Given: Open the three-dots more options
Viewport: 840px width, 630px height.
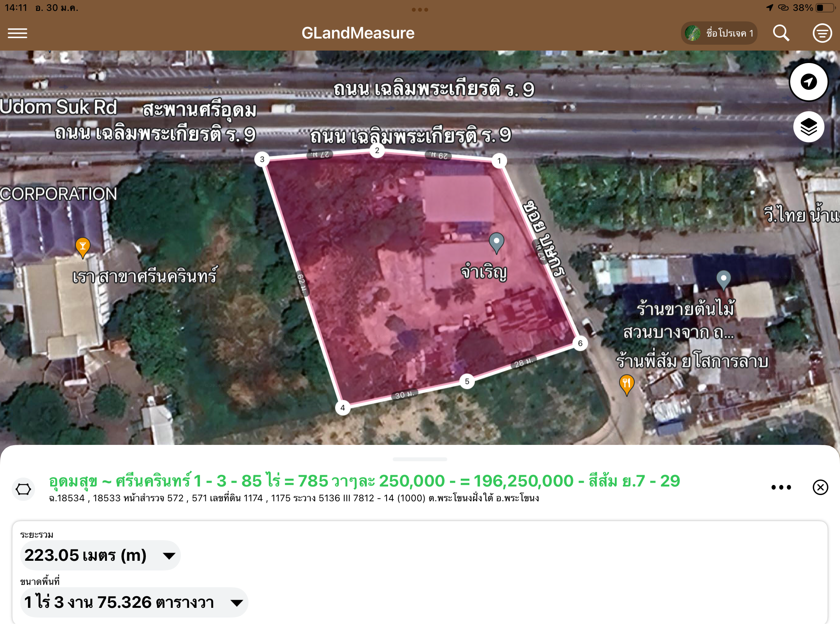Looking at the screenshot, I should [x=781, y=487].
